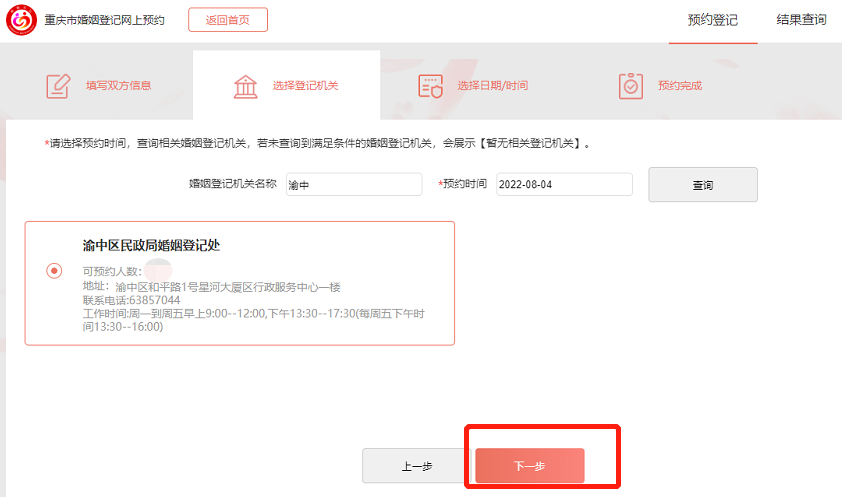842x497 pixels.
Task: Click the 联系电话 63857044 text
Action: click(x=131, y=300)
